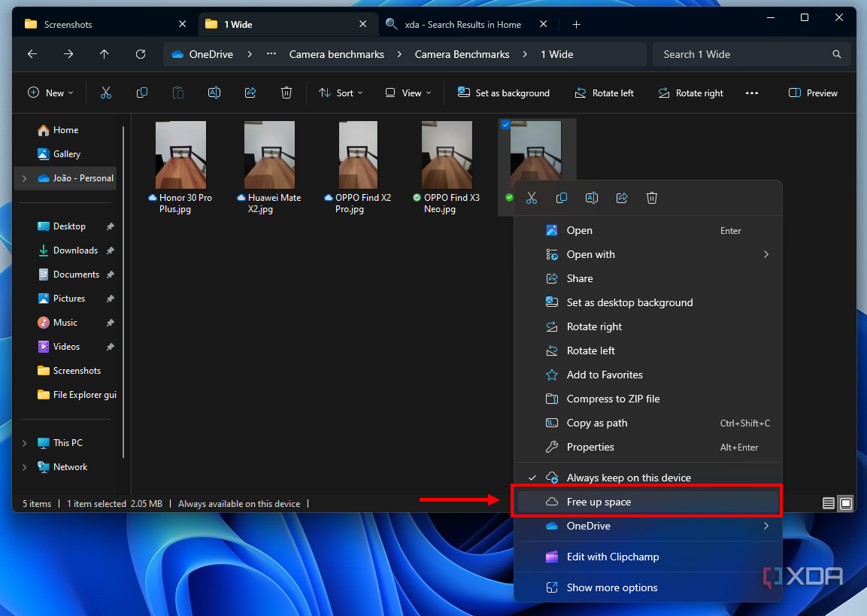Image resolution: width=867 pixels, height=616 pixels.
Task: Rotate left using the toolbar icon
Action: click(x=605, y=93)
